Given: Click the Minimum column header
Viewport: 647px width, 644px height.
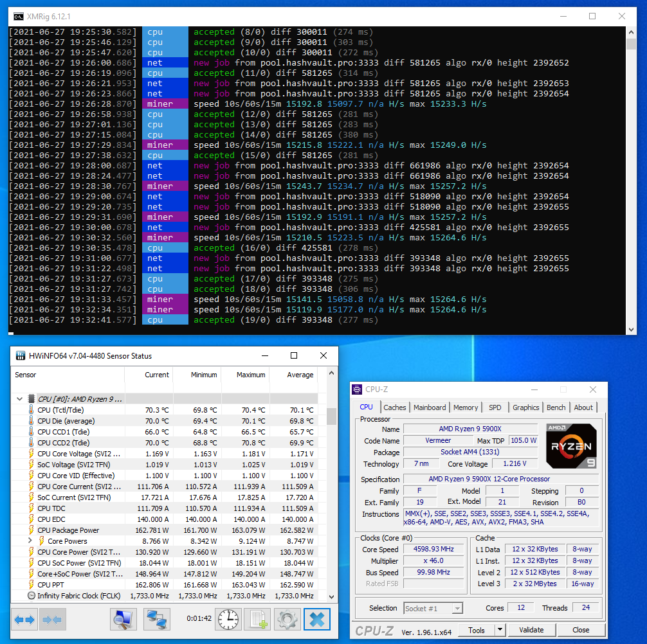Looking at the screenshot, I should pos(197,375).
